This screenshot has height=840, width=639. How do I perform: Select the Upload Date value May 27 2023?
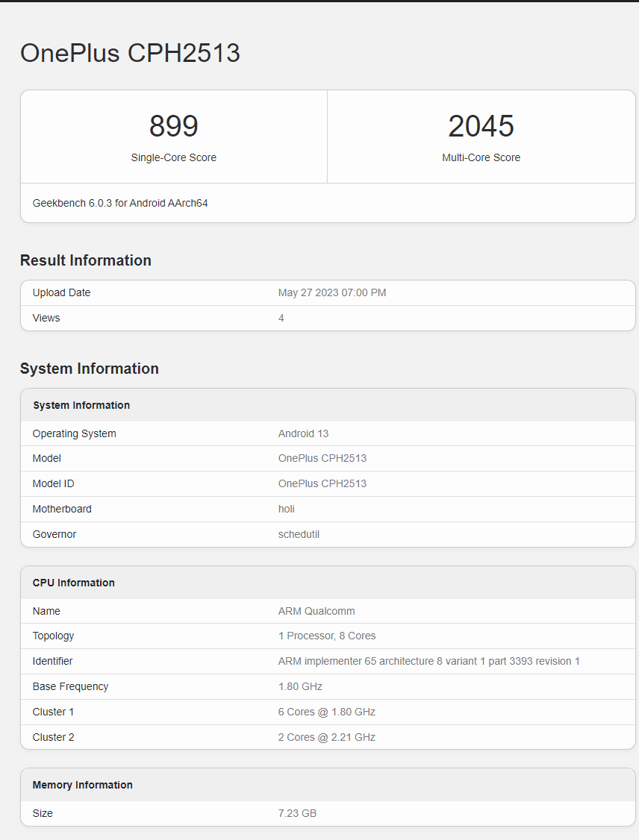332,292
